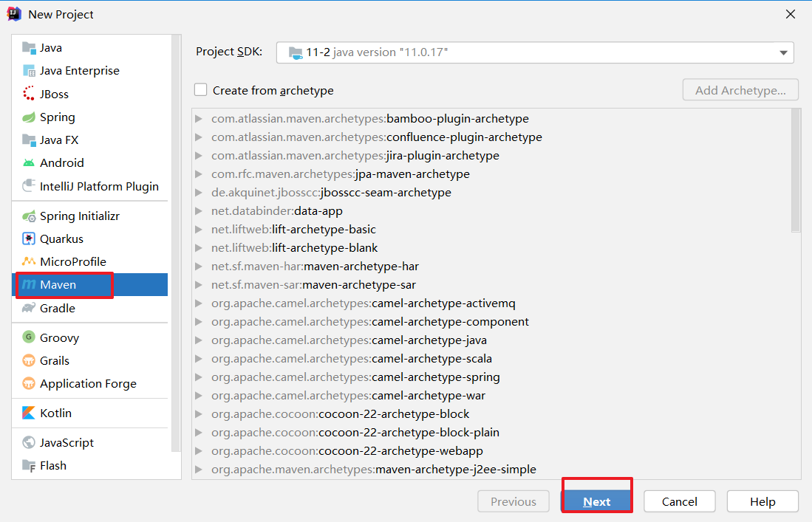Viewport: 812px width, 522px height.
Task: Click the JavaScript globe icon
Action: (29, 442)
